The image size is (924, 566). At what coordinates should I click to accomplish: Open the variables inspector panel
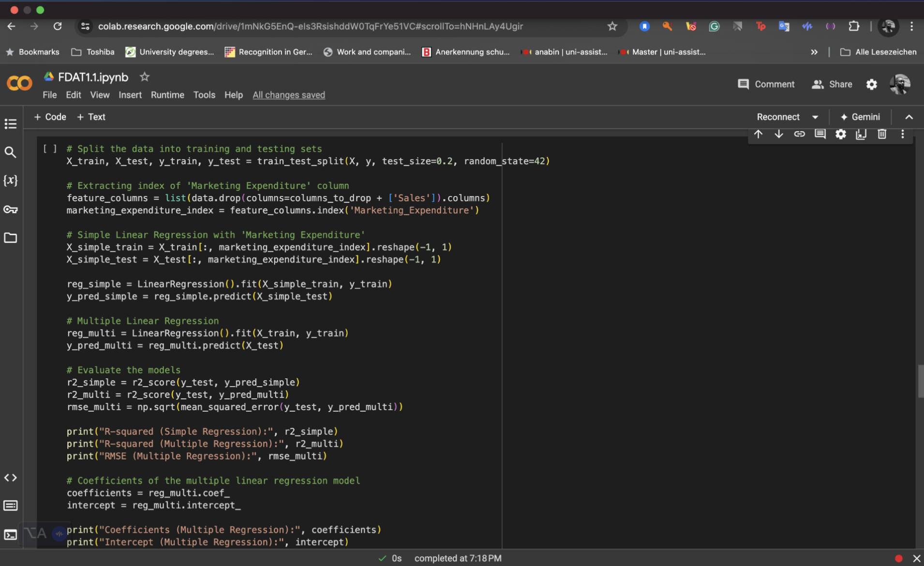(x=11, y=180)
